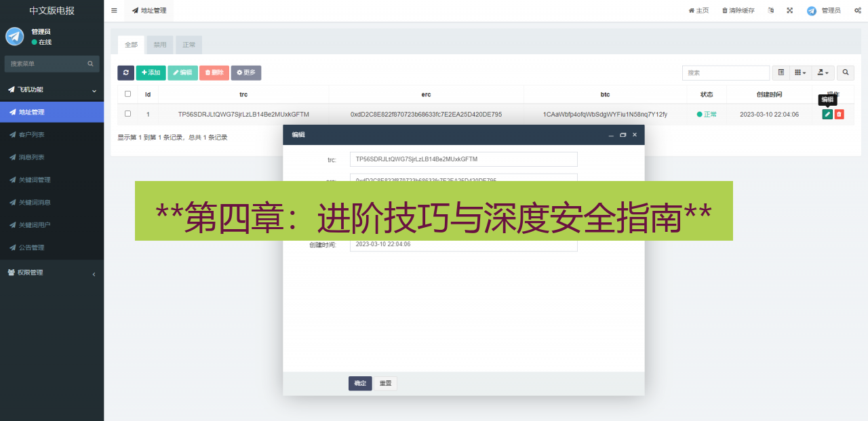Screen dimensions: 868x421
Task: Click the red delete icon in table row
Action: coord(840,114)
